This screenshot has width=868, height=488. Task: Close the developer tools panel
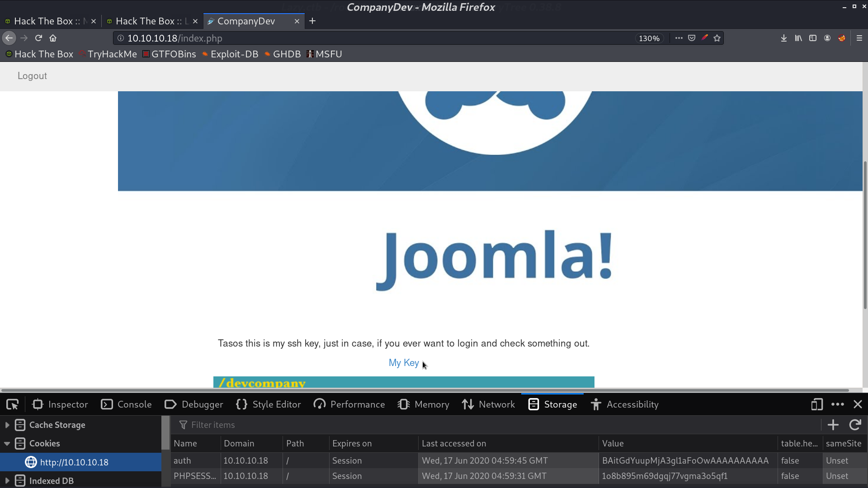pos(858,404)
